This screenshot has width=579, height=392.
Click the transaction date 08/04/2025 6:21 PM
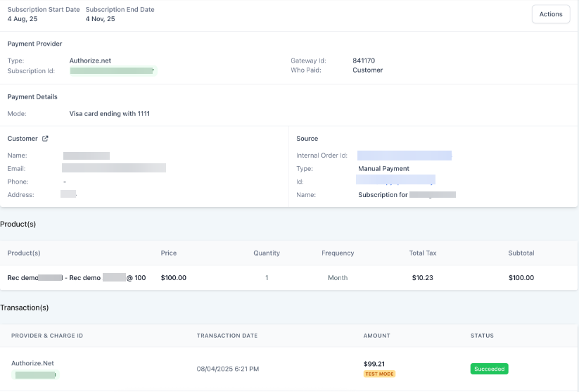pyautogui.click(x=228, y=369)
